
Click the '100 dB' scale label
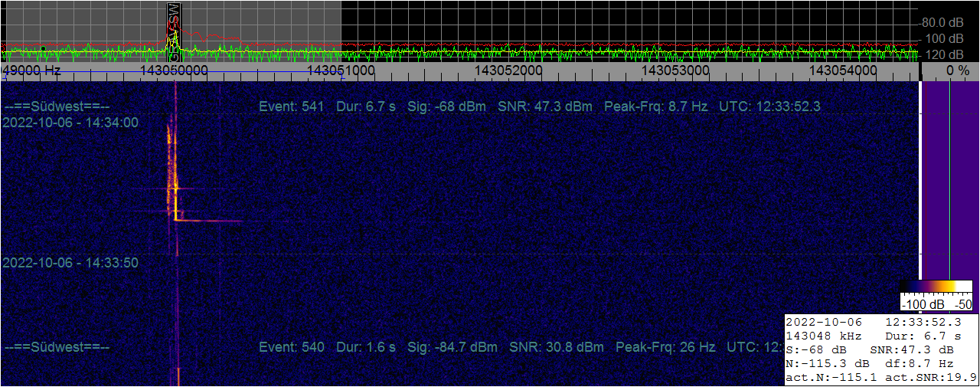coord(945,38)
